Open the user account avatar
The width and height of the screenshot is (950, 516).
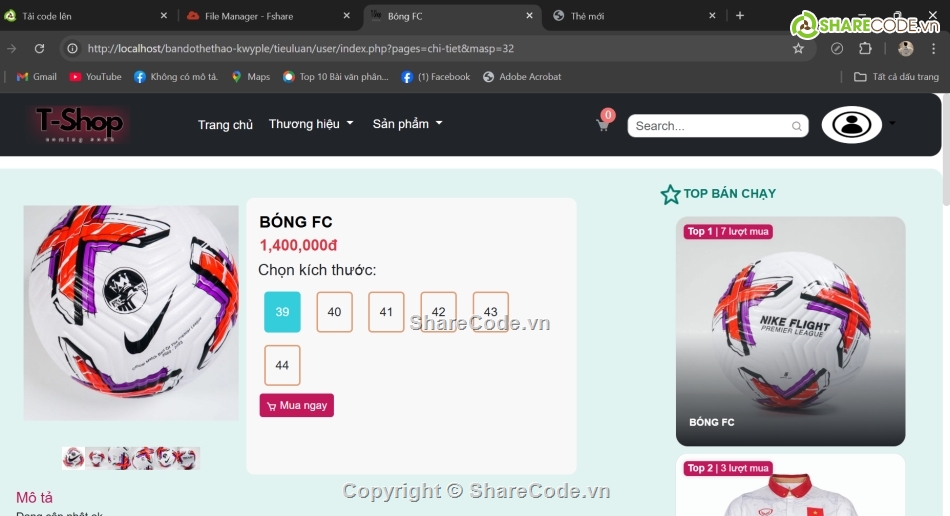851,124
